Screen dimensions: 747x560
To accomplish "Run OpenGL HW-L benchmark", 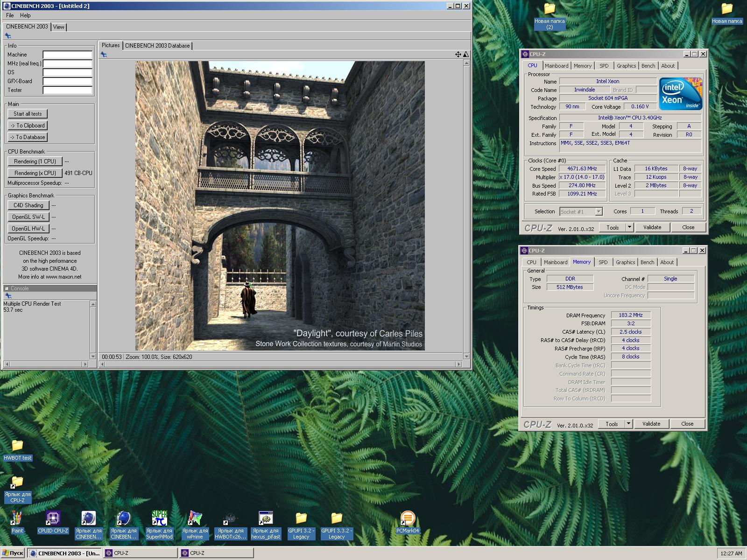I will point(28,229).
